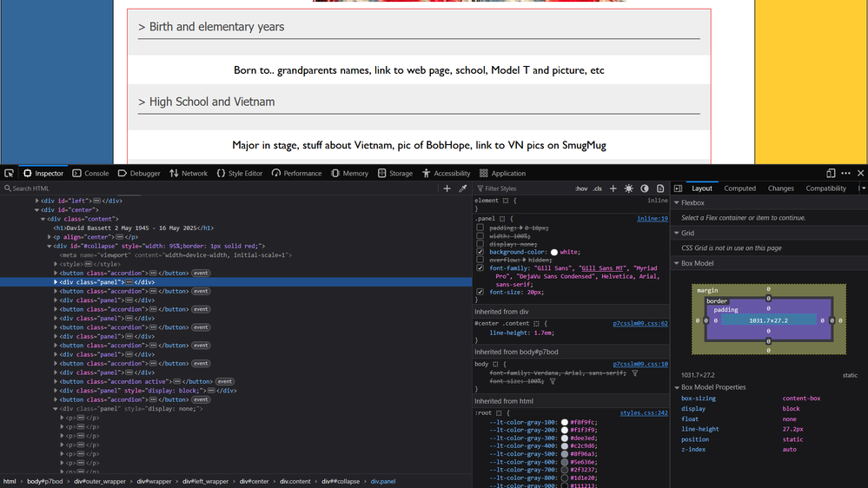Screen dimensions: 868x488
Task: Open the DevTools more options menu
Action: tap(845, 174)
